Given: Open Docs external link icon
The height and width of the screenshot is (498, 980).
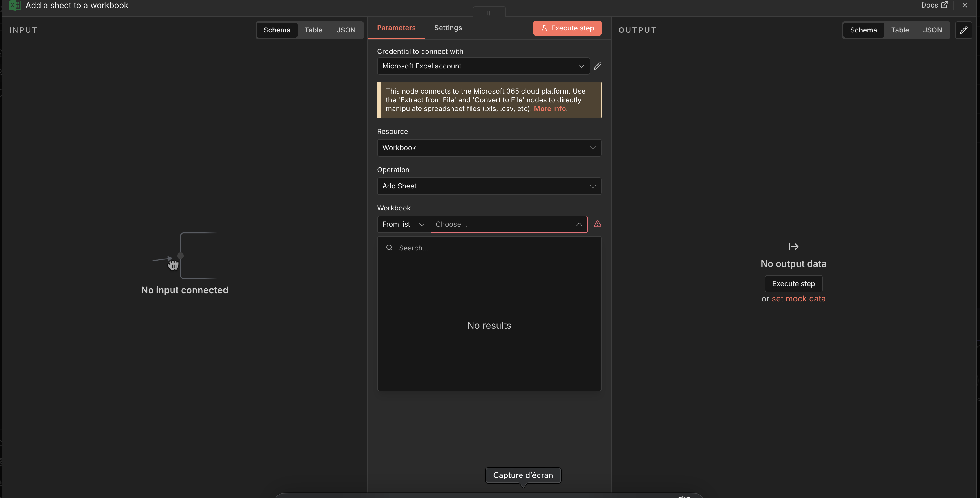Looking at the screenshot, I should (944, 5).
